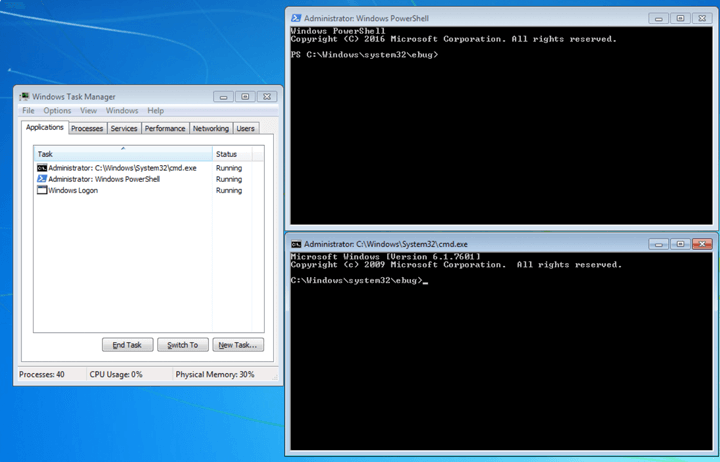Switch to the Services tab
720x462 pixels.
[x=124, y=129]
